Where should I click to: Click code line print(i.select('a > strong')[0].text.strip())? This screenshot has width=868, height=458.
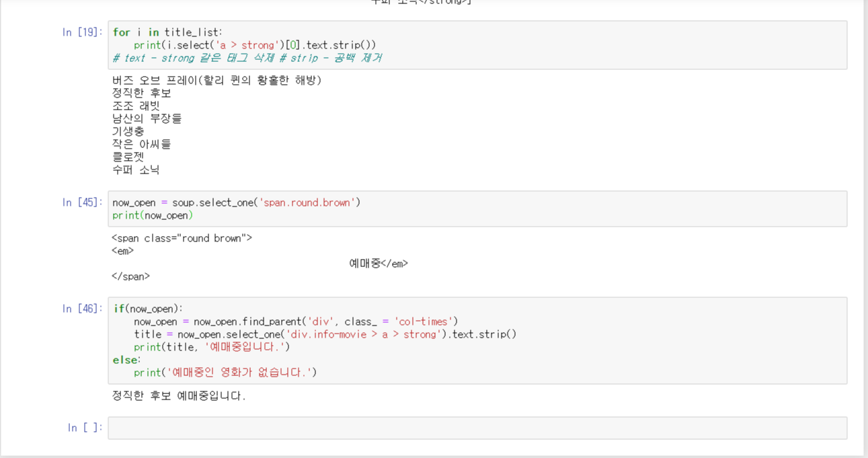[x=255, y=45]
